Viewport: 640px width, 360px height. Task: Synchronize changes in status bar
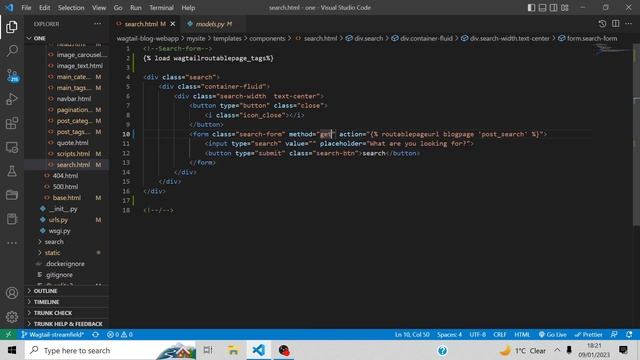point(96,334)
